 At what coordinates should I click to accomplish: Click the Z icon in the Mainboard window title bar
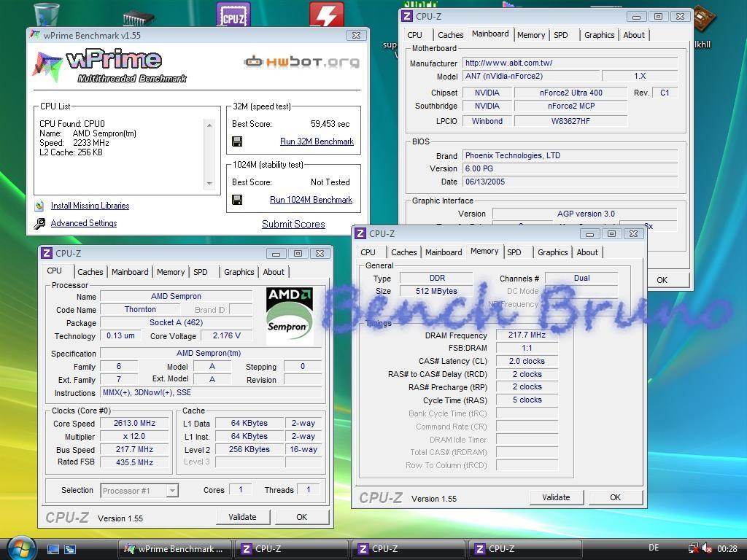[x=407, y=16]
